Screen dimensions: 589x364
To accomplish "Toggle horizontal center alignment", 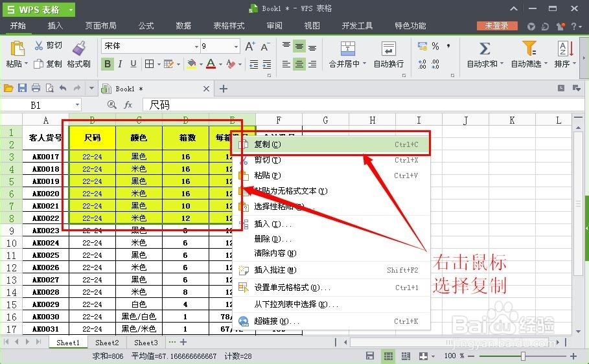I will (x=299, y=64).
